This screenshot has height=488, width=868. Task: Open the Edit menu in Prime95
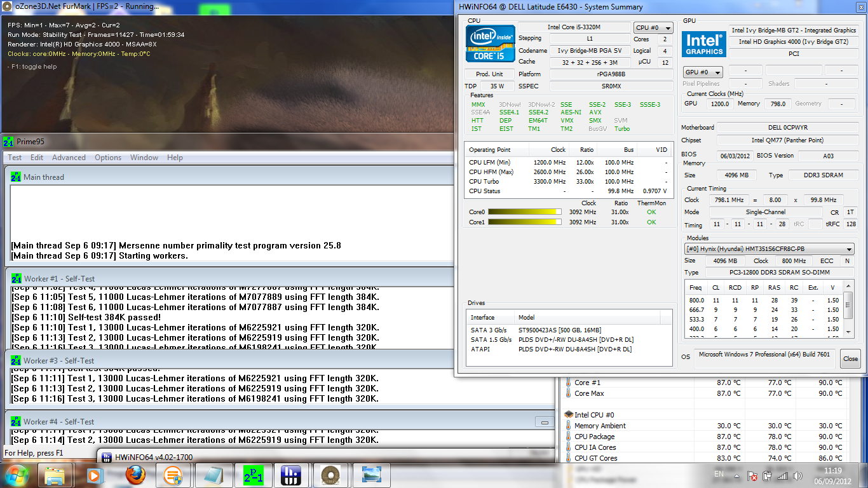click(37, 158)
